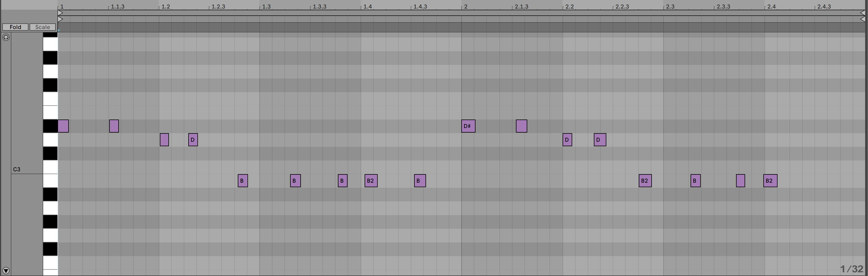
Task: Click the C3 label on piano ruler
Action: point(17,169)
